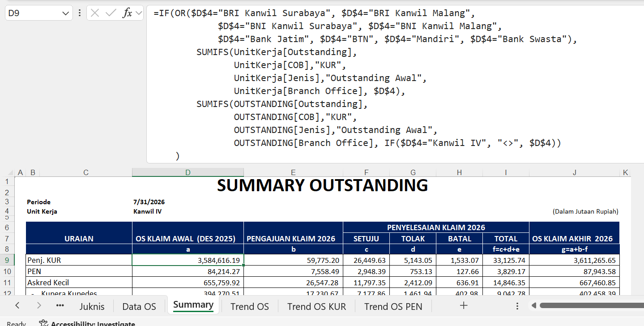644x326 pixels.
Task: Click the three-dot handle beside the Name Box
Action: [79, 13]
